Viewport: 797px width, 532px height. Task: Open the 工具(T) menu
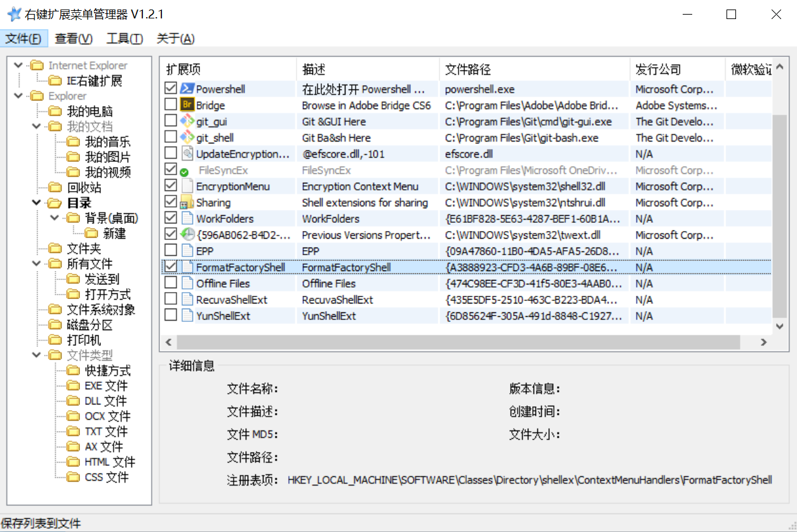tap(124, 39)
